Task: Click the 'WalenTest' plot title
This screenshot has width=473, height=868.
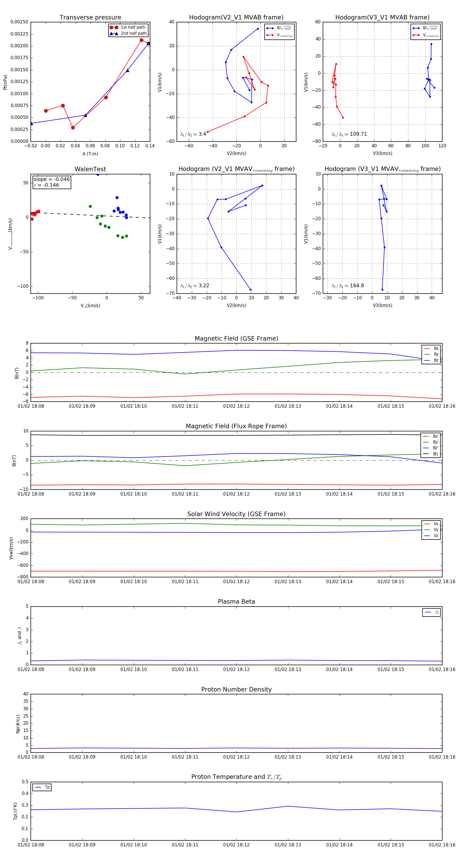Action: pos(90,169)
